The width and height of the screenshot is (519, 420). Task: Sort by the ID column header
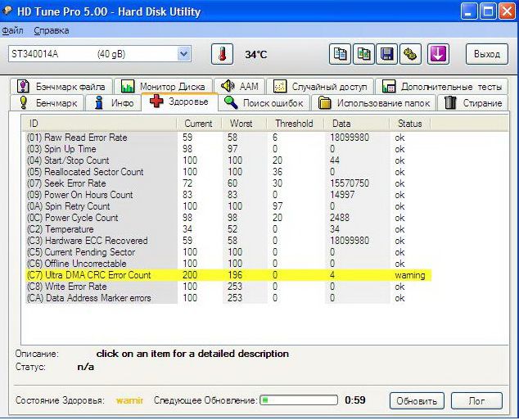click(100, 124)
